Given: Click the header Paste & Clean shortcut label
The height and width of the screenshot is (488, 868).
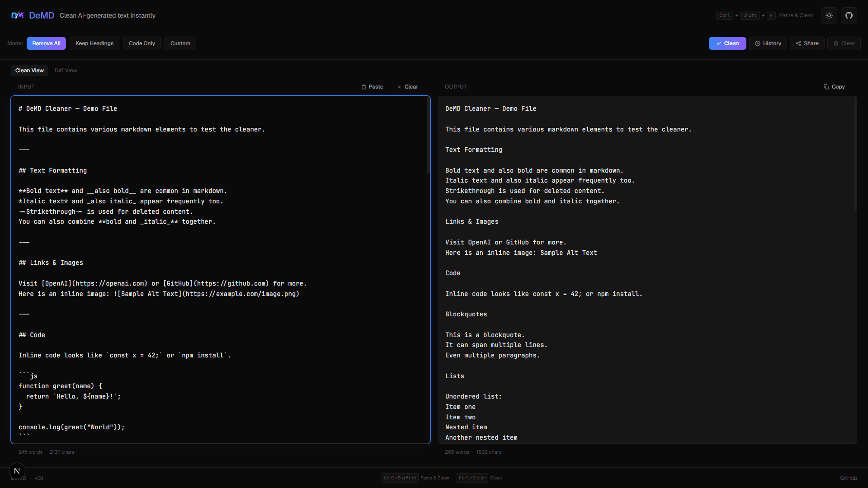Looking at the screenshot, I should pos(796,15).
